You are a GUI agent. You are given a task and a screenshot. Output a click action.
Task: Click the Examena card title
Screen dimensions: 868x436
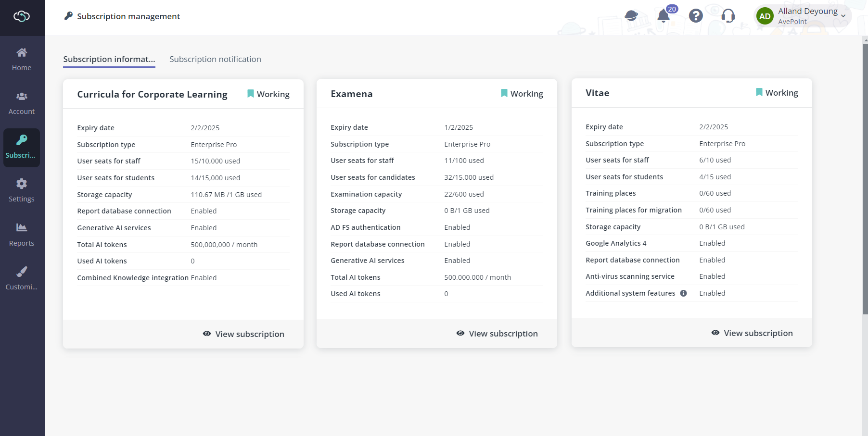352,94
